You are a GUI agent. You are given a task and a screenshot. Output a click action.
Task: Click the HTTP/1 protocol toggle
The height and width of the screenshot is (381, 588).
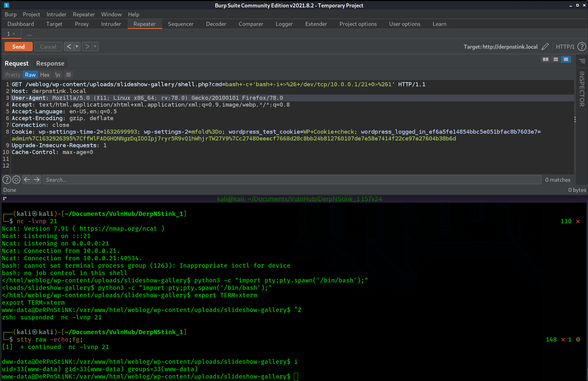click(x=565, y=47)
